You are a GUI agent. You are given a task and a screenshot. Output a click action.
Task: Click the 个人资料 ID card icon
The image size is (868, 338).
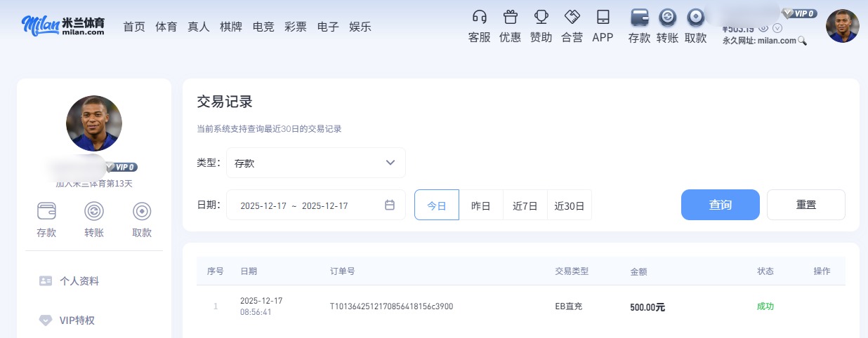point(46,281)
